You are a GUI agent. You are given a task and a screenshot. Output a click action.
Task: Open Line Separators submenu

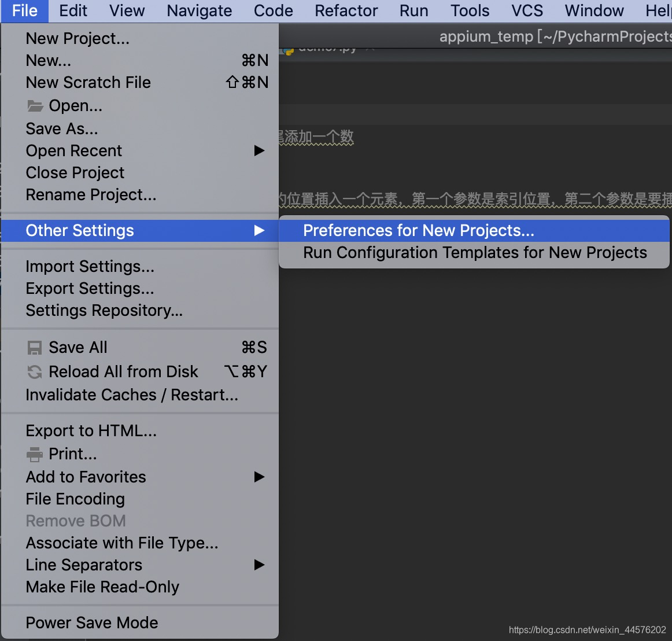pyautogui.click(x=140, y=565)
